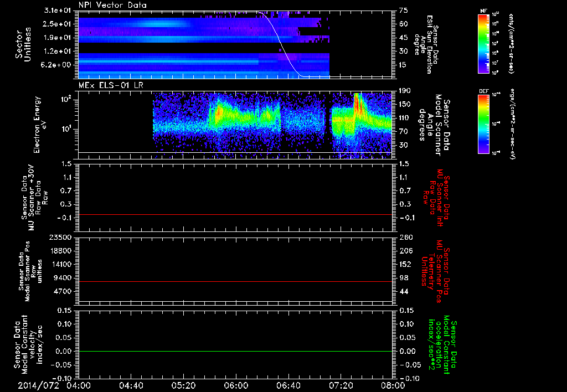Click the 'Electron Energy eV' axis title
The width and height of the screenshot is (567, 392).
click(41, 125)
